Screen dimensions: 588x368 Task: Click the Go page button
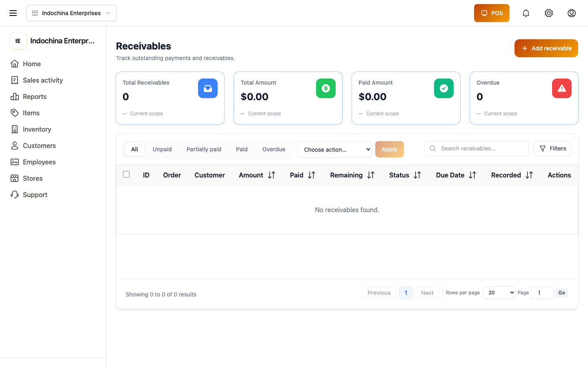[x=562, y=293]
